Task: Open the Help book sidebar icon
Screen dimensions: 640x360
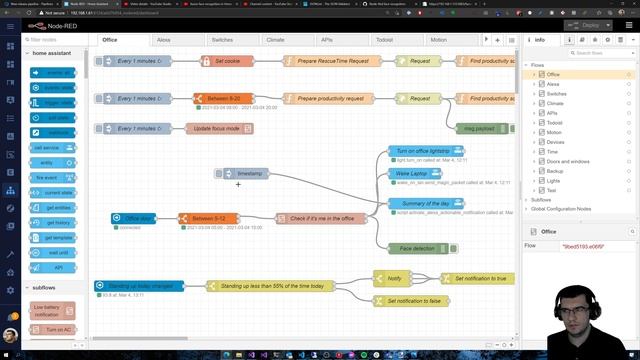Action: coord(582,40)
